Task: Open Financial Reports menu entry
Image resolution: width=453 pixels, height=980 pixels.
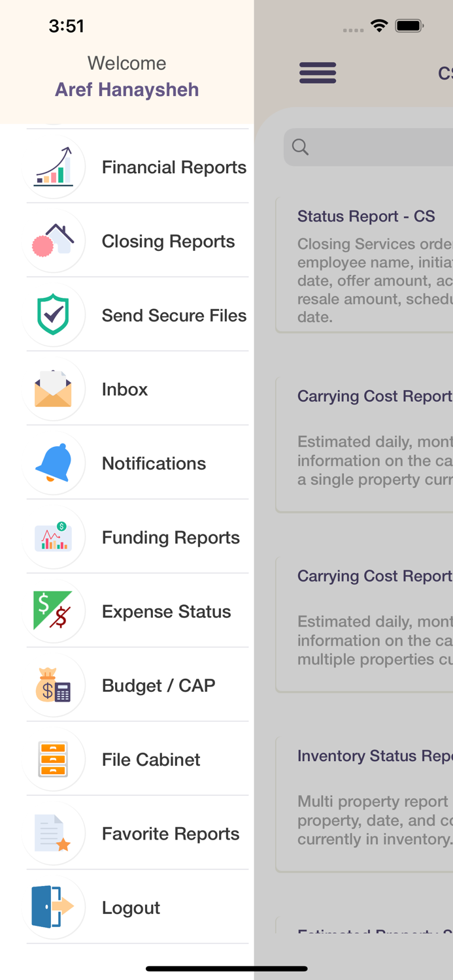Action: (x=174, y=167)
